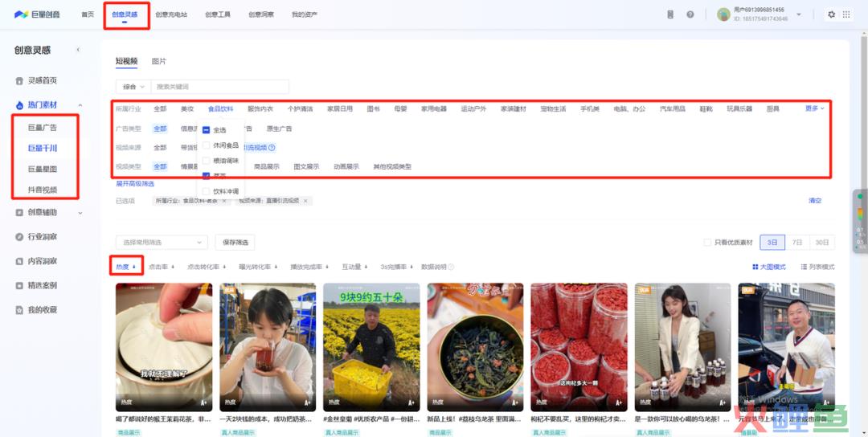Image resolution: width=868 pixels, height=437 pixels.
Task: Filter industry by 美妆
Action: tap(187, 109)
